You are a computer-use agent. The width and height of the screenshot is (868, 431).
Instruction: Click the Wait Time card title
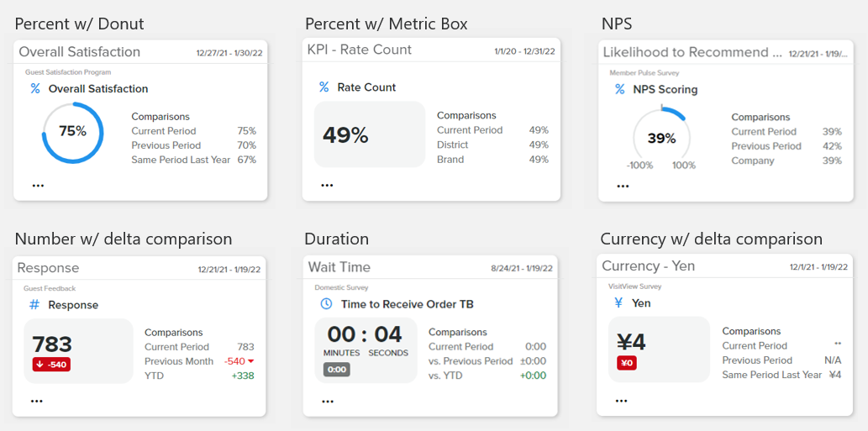coord(339,267)
